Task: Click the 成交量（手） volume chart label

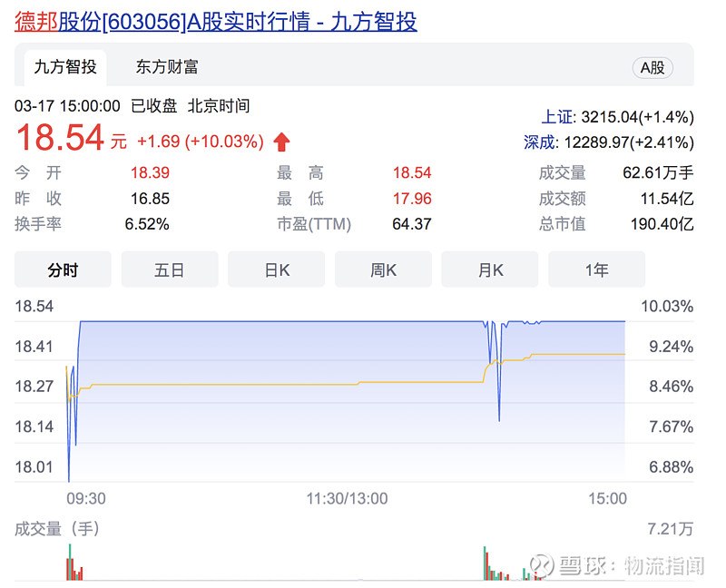Action: [57, 529]
